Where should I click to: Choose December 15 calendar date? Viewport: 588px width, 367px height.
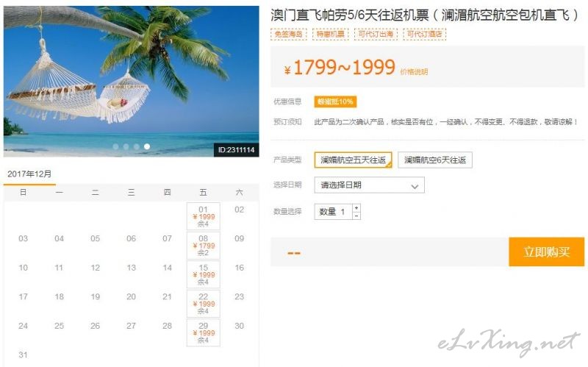click(204, 274)
